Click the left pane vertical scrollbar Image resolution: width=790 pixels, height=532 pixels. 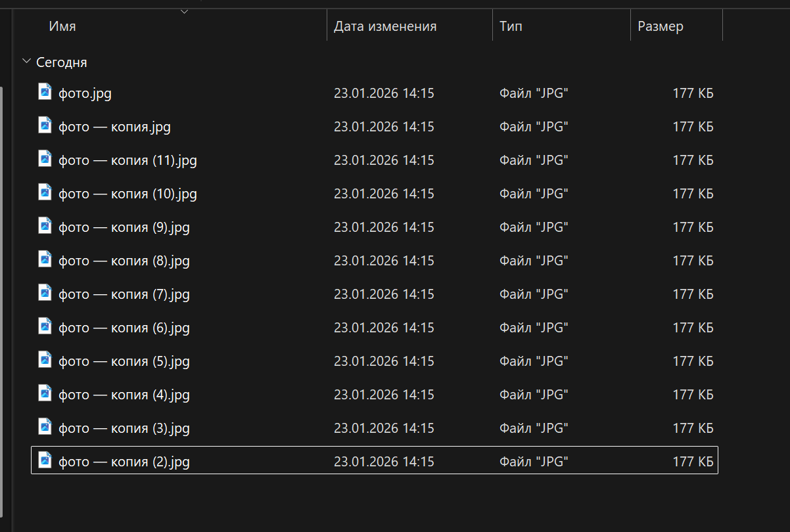(2, 263)
